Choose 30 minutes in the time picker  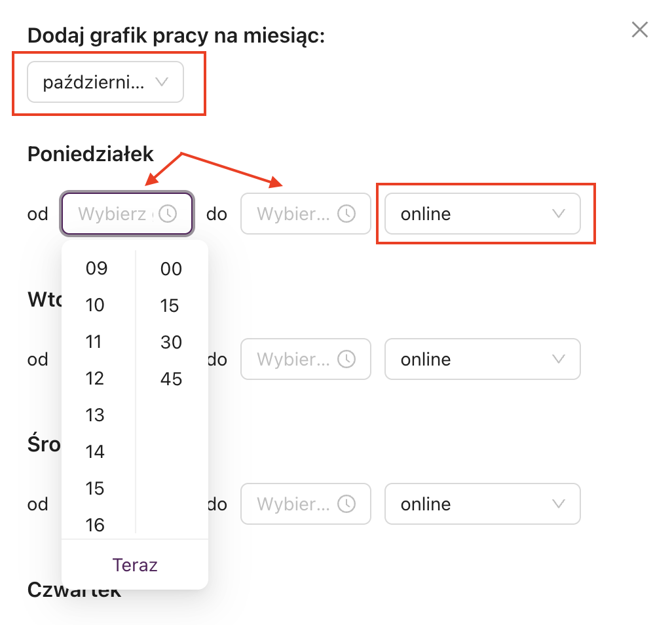(171, 342)
